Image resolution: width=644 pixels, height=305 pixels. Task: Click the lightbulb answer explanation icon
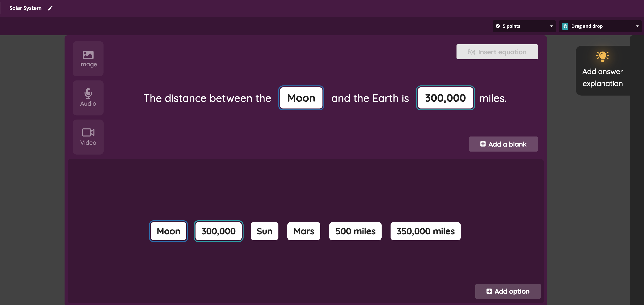click(x=603, y=56)
